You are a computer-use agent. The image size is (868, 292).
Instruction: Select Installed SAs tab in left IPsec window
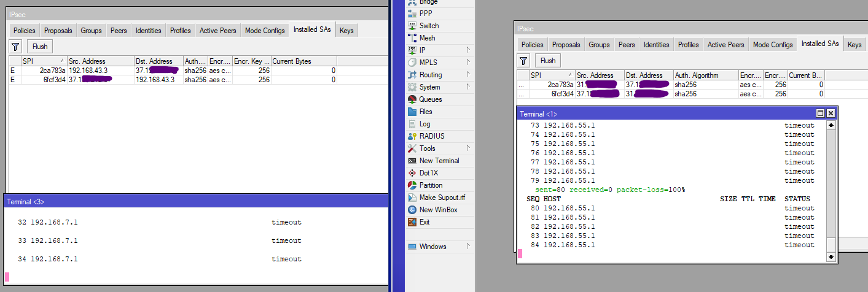click(x=312, y=29)
